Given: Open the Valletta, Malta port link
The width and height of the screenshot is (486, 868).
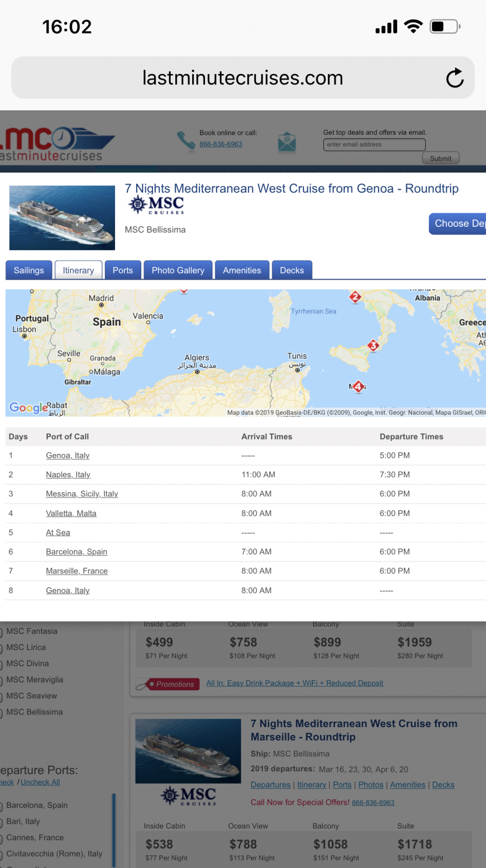Looking at the screenshot, I should tap(71, 513).
